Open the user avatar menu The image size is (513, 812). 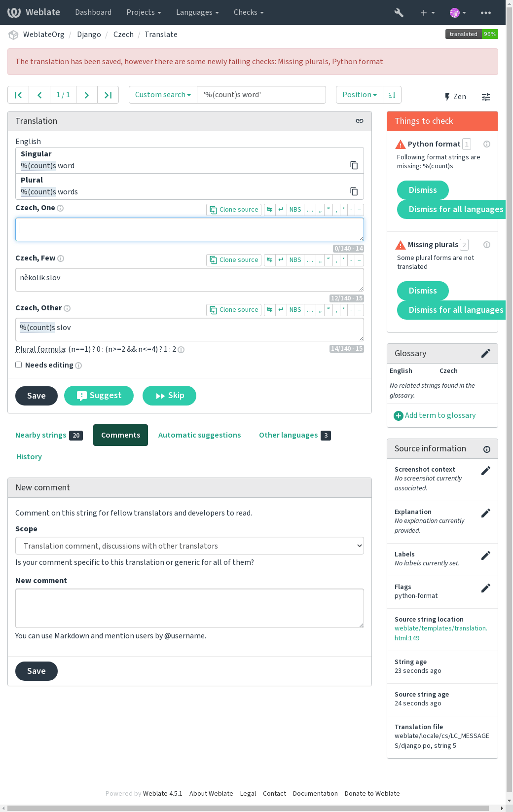tap(458, 12)
